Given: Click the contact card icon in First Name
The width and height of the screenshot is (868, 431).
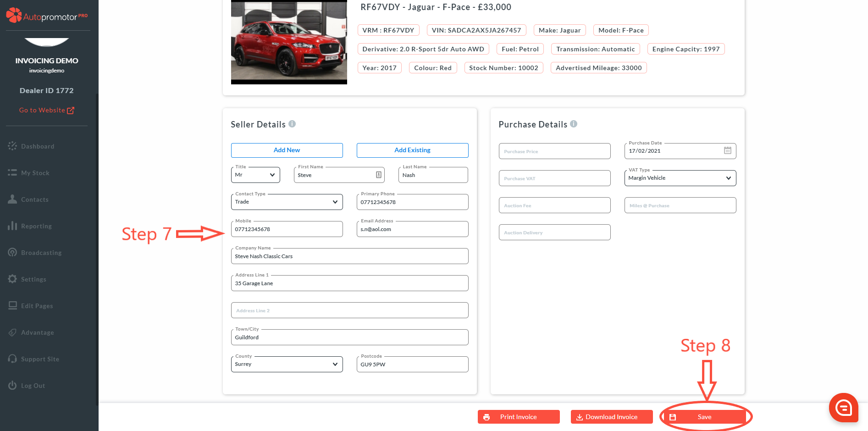Looking at the screenshot, I should point(378,175).
